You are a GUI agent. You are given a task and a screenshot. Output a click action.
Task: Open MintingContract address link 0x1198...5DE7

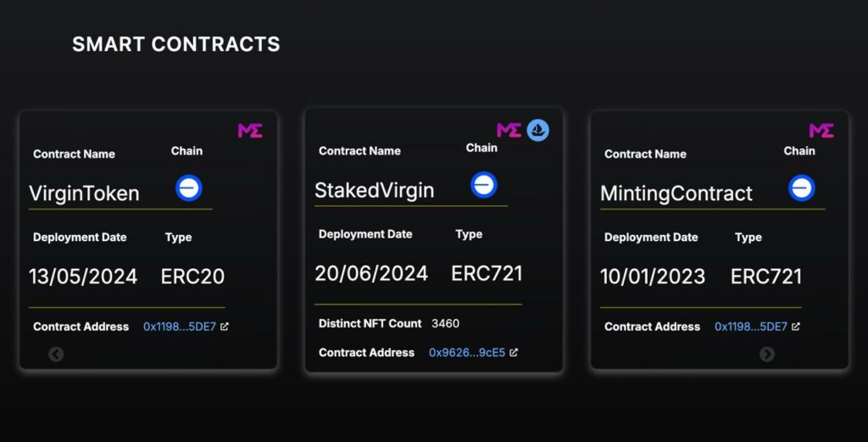(x=751, y=327)
